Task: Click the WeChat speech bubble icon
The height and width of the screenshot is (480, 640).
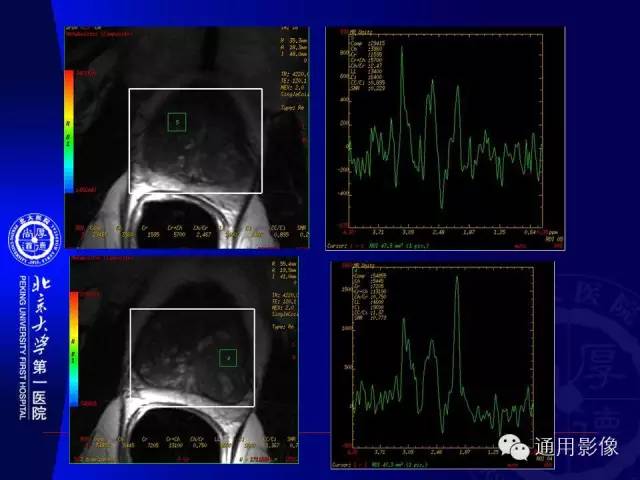Action: click(x=514, y=447)
